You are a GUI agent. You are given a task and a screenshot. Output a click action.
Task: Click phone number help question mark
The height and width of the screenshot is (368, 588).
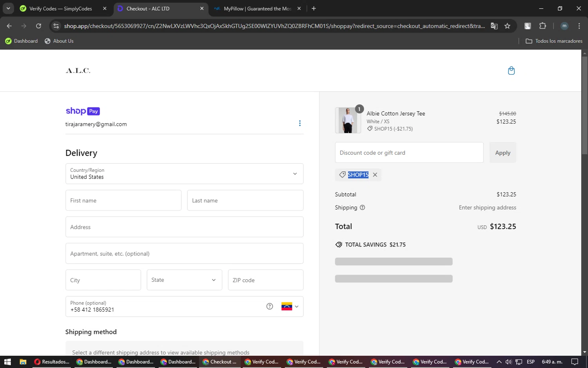pos(270,306)
